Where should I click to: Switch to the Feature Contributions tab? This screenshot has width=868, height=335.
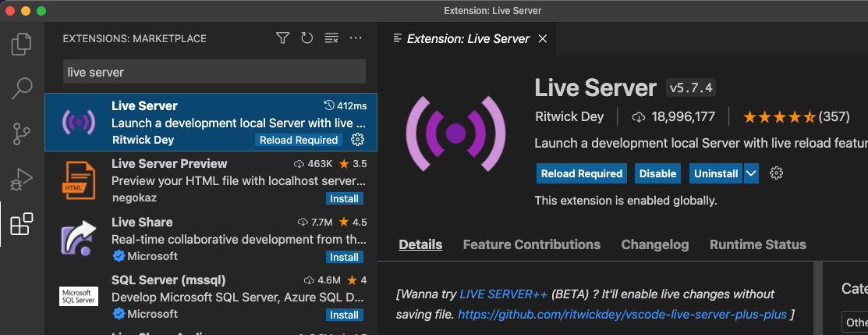point(531,244)
